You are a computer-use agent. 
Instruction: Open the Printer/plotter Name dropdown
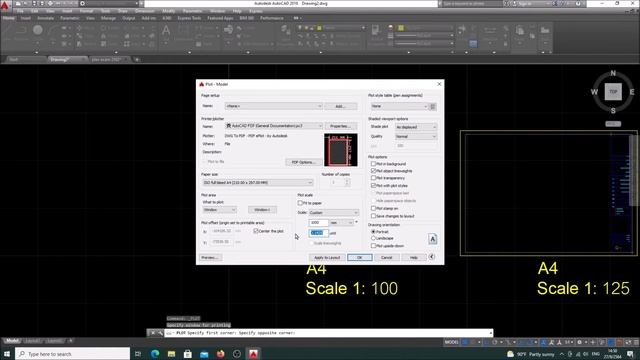[274, 126]
